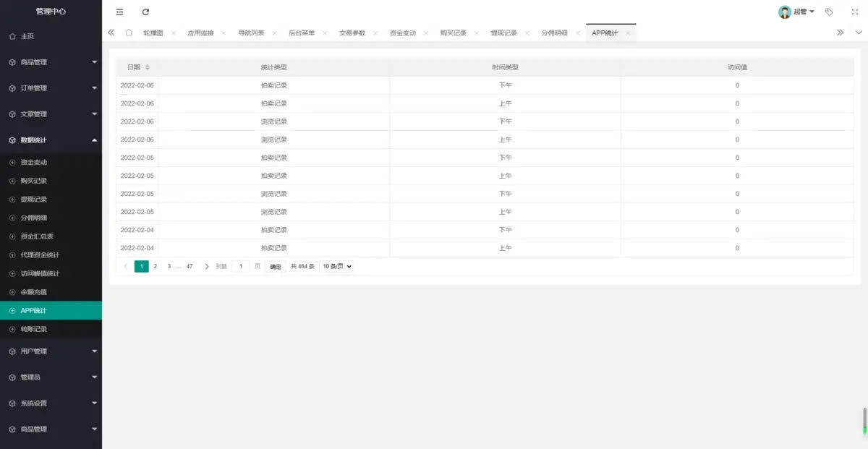Expand the 用户管理 sidebar menu

click(x=51, y=351)
